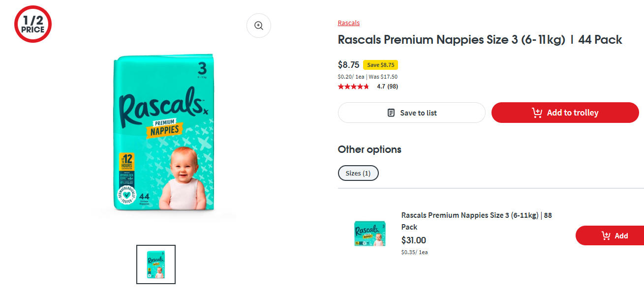Click the $31.00 price of the 88 Pack
This screenshot has width=644, height=292.
click(x=414, y=240)
